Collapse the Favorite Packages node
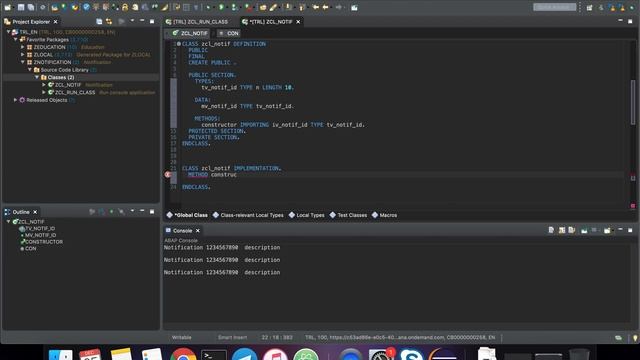Image resolution: width=640 pixels, height=360 pixels. (x=16, y=40)
